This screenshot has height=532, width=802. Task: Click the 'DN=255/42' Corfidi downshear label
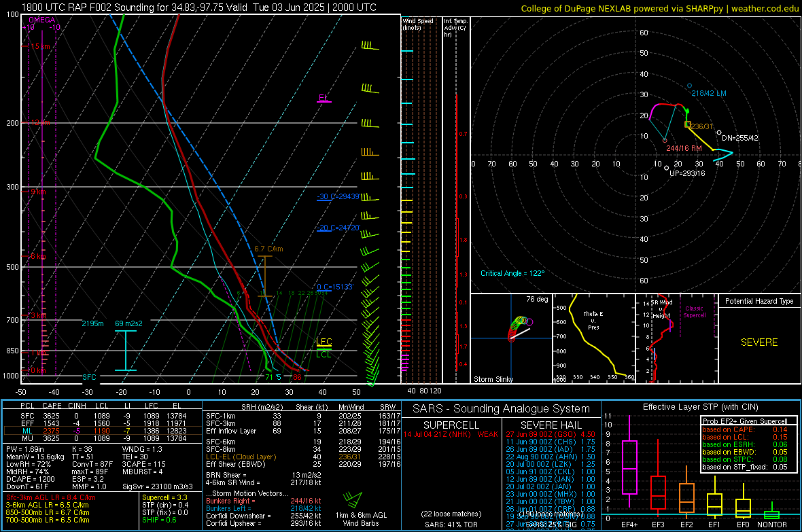(x=739, y=138)
